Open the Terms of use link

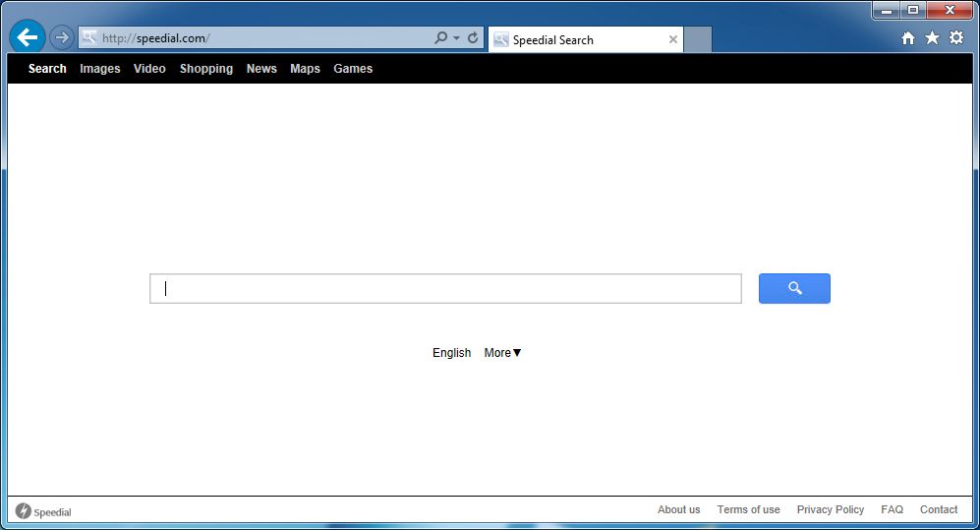click(748, 509)
